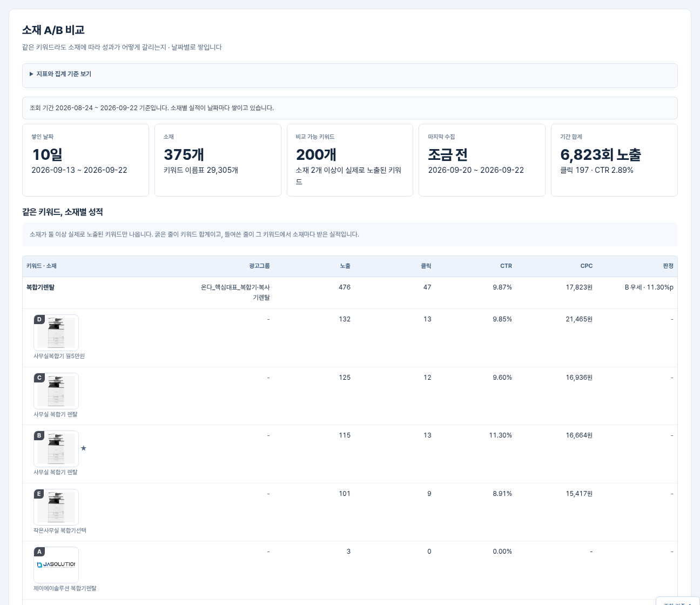Click the verdict B 우세 · 11.30%p

point(649,287)
